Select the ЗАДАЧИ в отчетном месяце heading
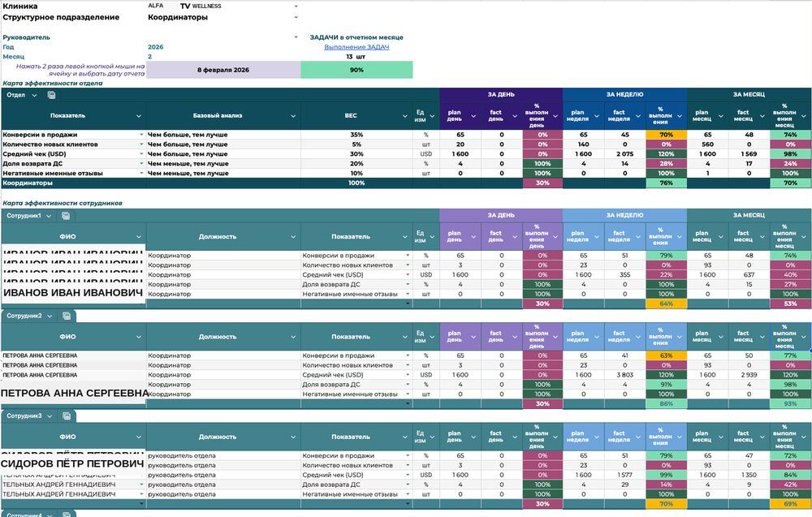Image resolution: width=812 pixels, height=517 pixels. coord(356,37)
